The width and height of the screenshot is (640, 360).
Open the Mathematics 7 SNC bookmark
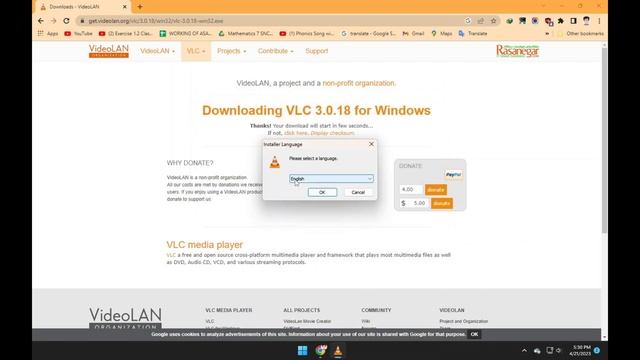(x=246, y=33)
